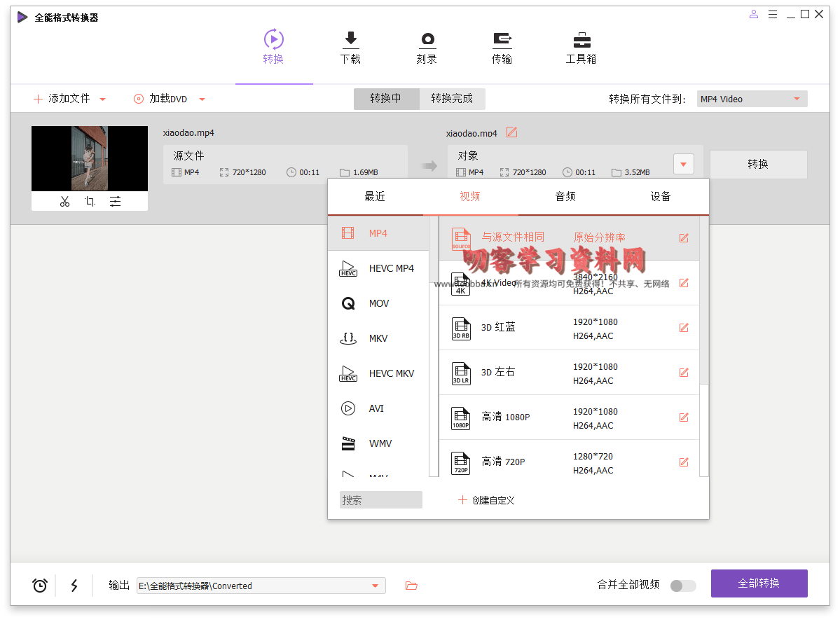This screenshot has height=622, width=840.
Task: Click the user account icon in title bar
Action: point(754,14)
